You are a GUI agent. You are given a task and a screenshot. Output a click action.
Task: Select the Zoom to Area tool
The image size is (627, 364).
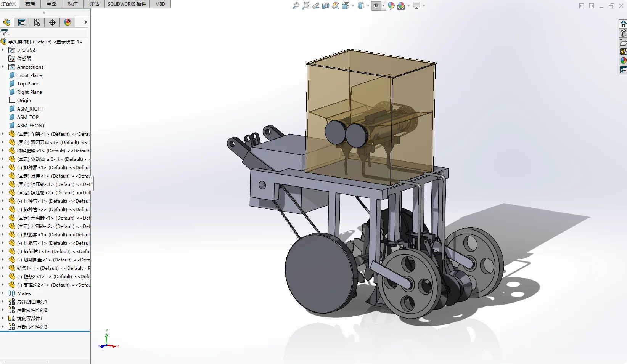tap(305, 6)
